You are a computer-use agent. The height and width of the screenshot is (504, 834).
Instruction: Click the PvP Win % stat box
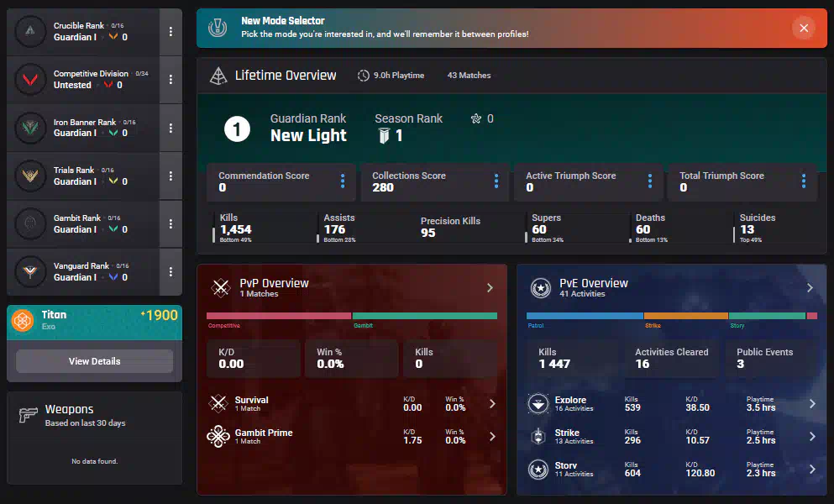tap(352, 359)
